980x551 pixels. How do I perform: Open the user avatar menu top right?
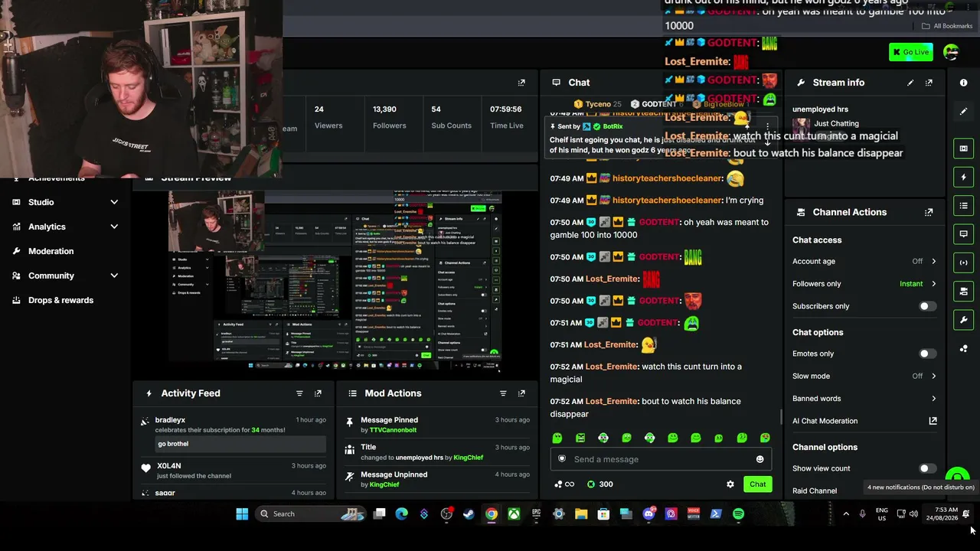tap(951, 52)
